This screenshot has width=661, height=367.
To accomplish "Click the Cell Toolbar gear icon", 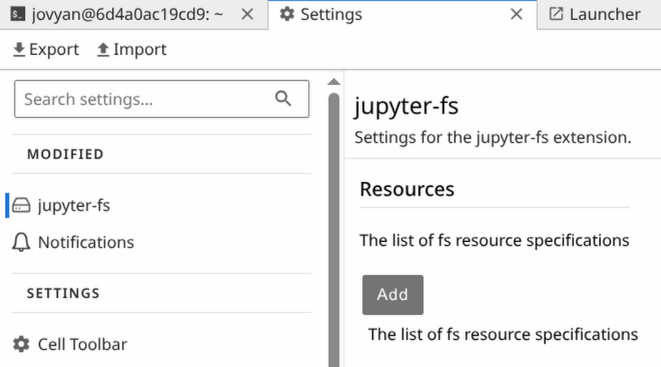I will point(21,344).
